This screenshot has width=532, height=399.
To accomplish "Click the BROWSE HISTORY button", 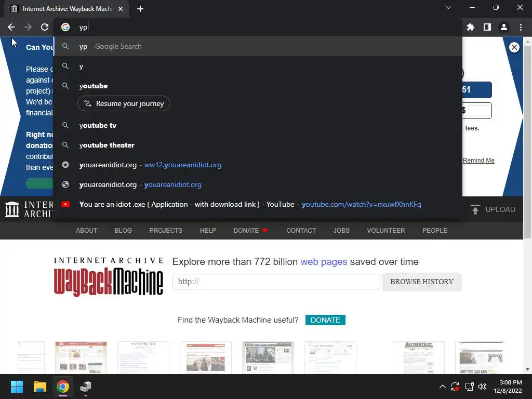I will [422, 282].
